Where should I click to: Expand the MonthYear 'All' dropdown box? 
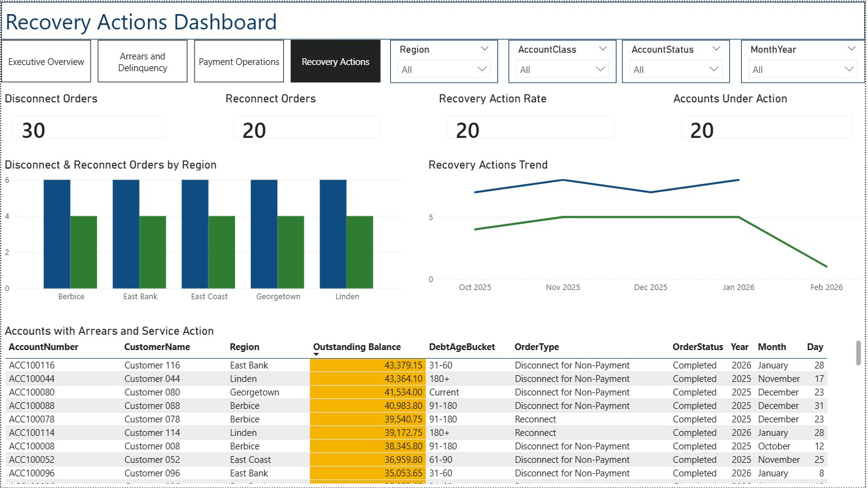point(802,69)
